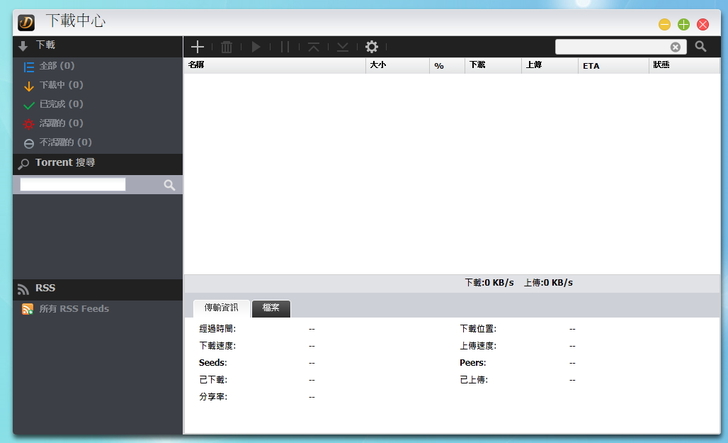Click the magnifier icon beside top filter box
The image size is (728, 443).
pyautogui.click(x=701, y=47)
